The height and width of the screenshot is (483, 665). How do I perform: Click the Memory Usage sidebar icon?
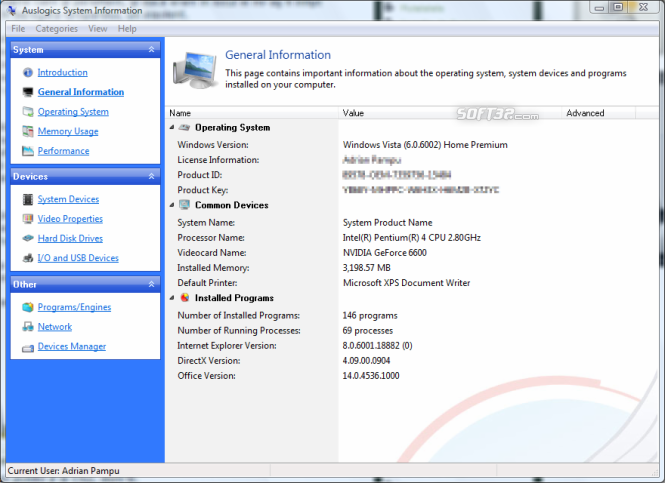click(x=28, y=131)
